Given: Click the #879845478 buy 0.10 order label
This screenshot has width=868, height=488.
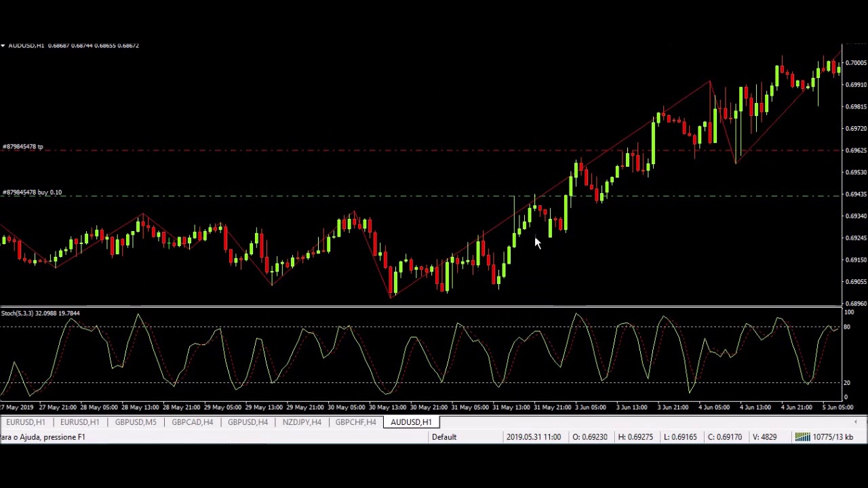Looking at the screenshot, I should tap(32, 192).
